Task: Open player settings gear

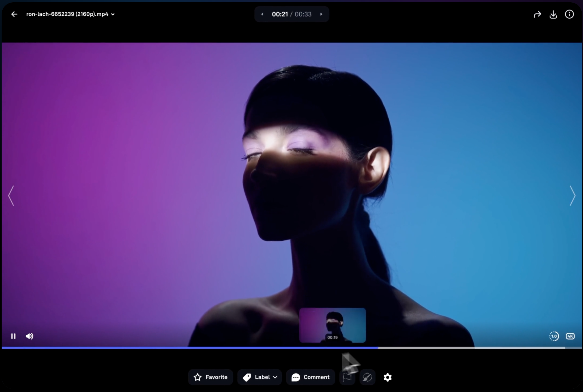Action: (387, 377)
